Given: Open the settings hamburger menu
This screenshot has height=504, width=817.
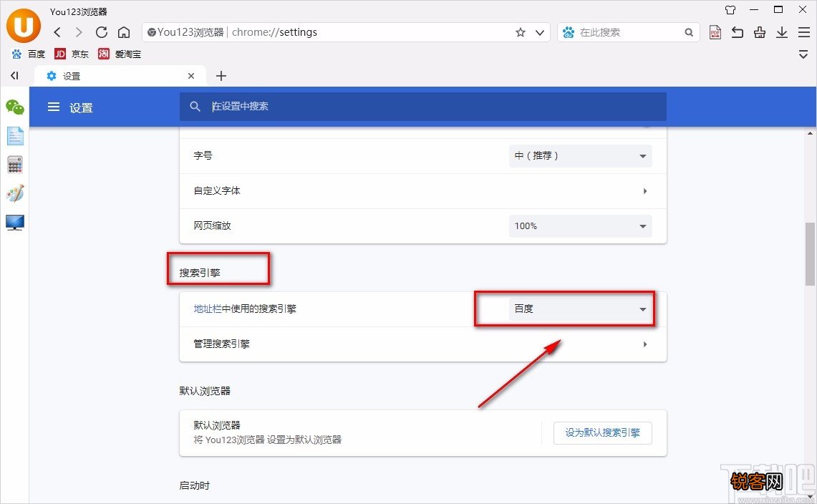Looking at the screenshot, I should click(54, 107).
